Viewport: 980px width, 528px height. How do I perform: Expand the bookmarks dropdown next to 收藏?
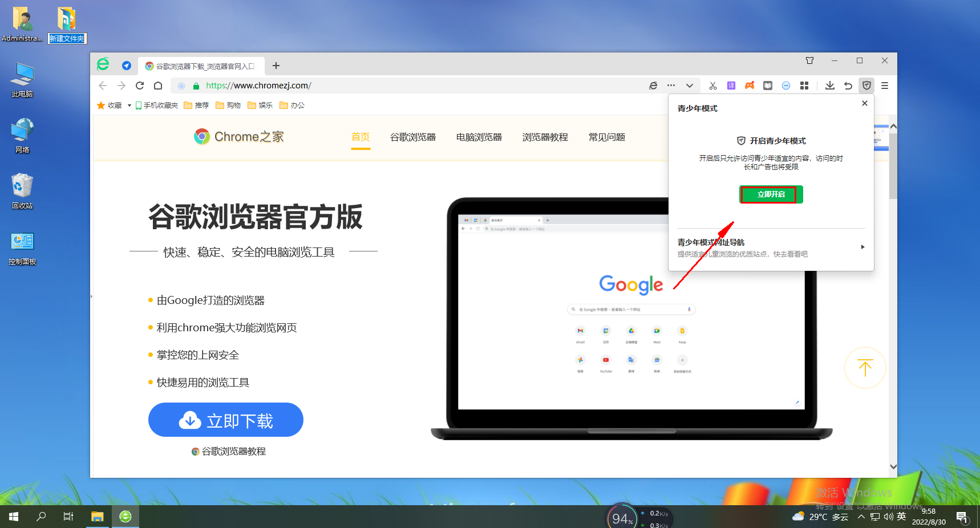point(129,105)
